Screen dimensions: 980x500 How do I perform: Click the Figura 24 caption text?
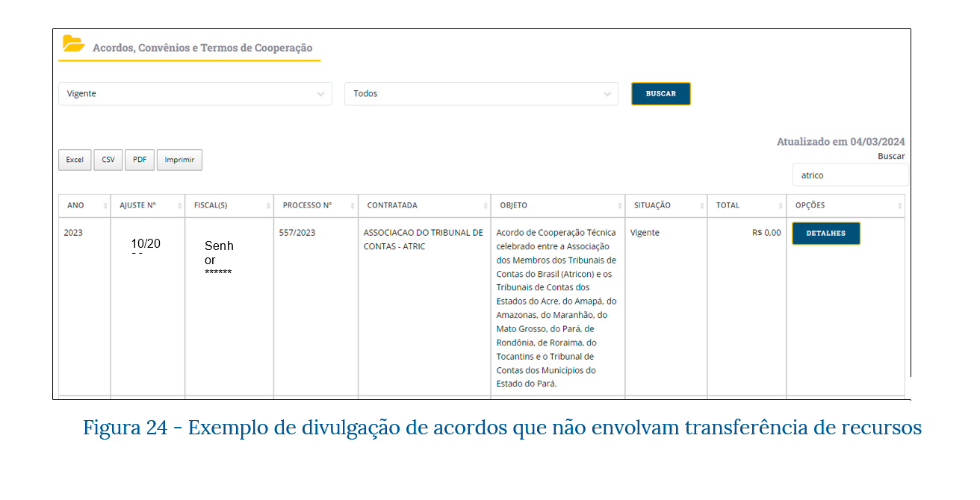coord(502,428)
